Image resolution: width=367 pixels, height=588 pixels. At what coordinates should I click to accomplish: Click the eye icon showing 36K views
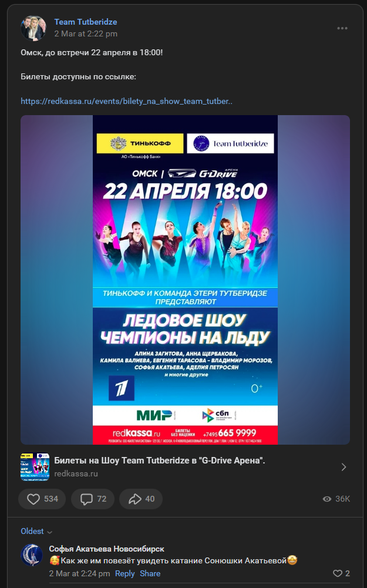(x=327, y=499)
